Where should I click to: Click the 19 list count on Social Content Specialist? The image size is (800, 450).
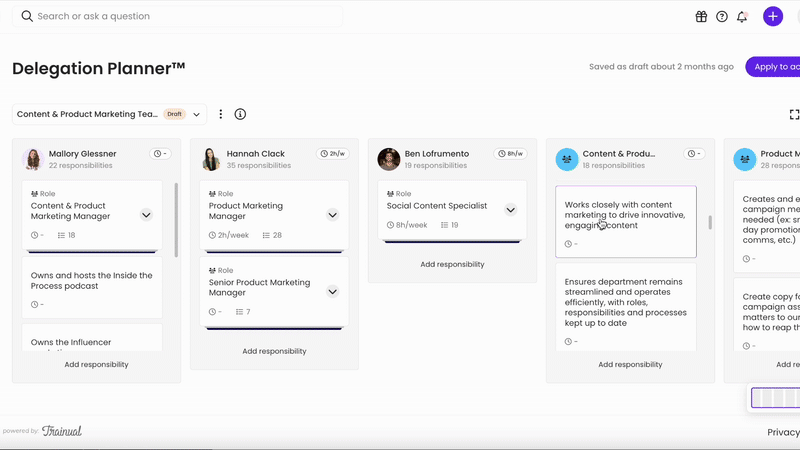coord(449,225)
